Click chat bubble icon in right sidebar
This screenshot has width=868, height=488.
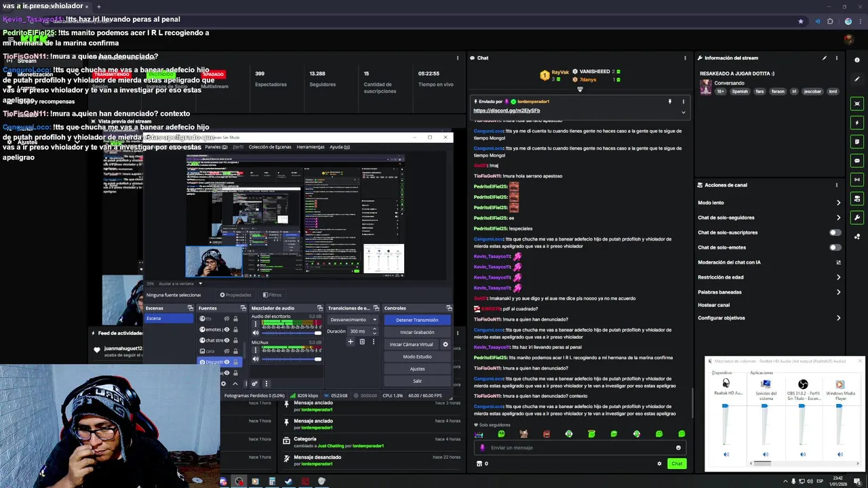coord(857,161)
